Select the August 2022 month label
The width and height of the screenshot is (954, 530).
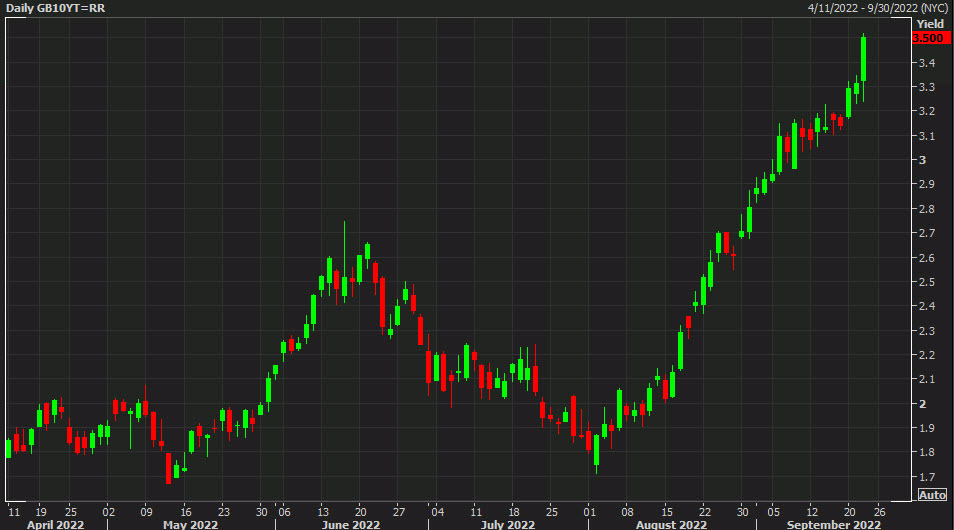(670, 523)
